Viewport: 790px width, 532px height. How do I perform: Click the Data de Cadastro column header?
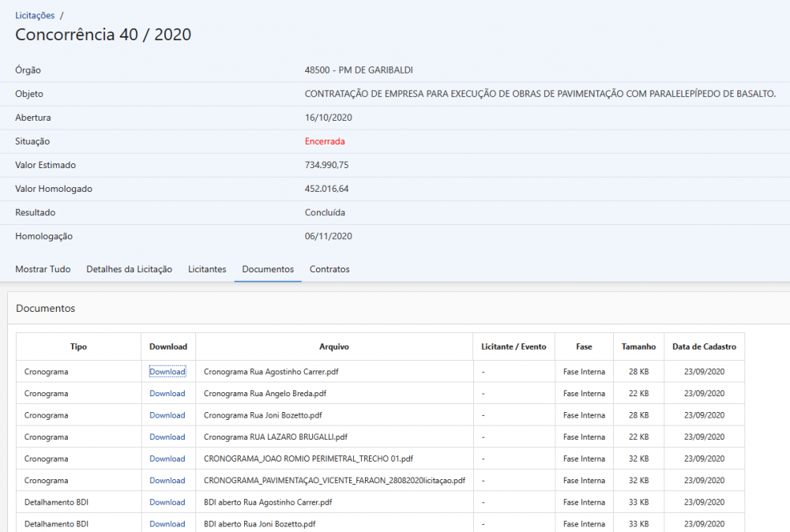pyautogui.click(x=704, y=347)
